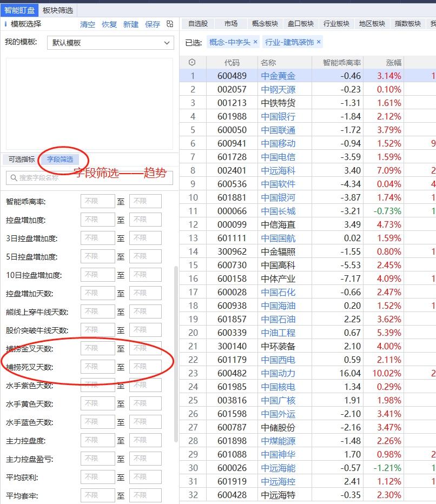The width and height of the screenshot is (436, 504).
Task: Open the column settings hexagon icon
Action: [x=192, y=63]
